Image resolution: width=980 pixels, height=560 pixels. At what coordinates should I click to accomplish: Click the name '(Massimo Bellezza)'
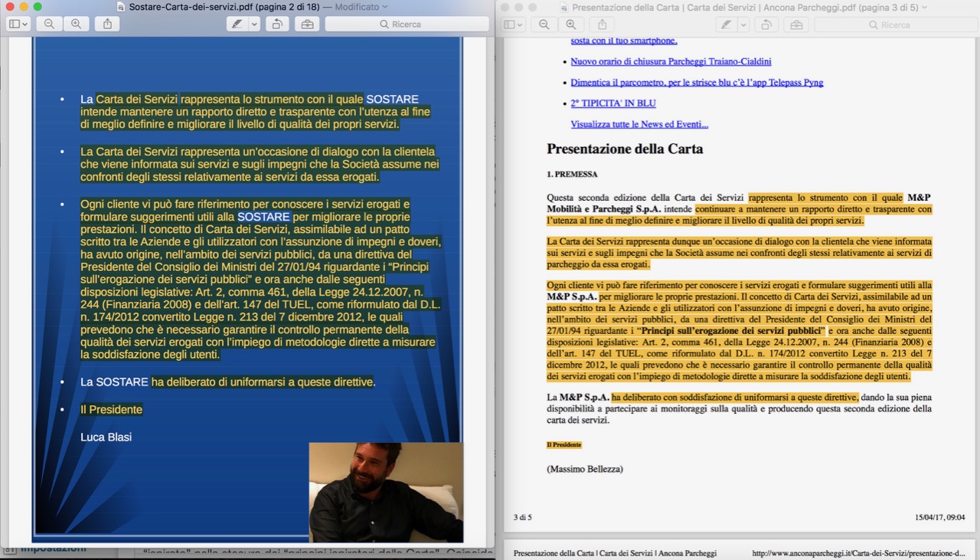585,469
